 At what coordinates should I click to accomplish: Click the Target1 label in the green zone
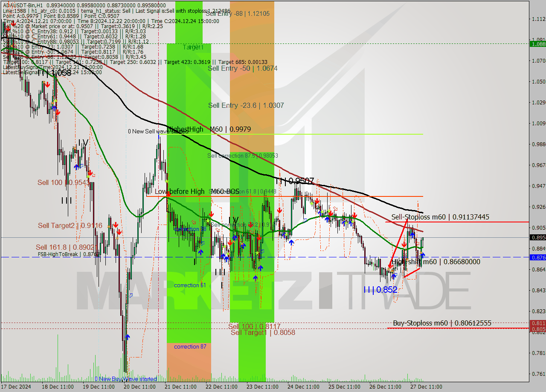click(x=193, y=47)
